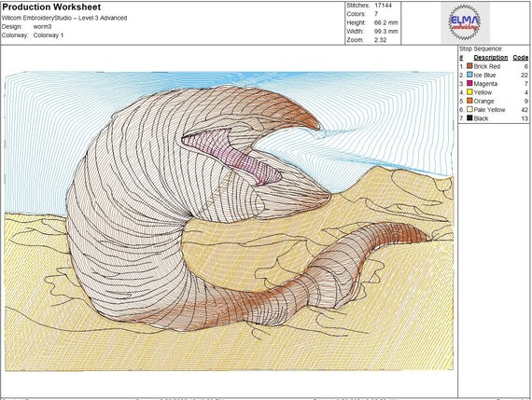532x400 pixels.
Task: Click the Stitches count value 17144
Action: [x=383, y=6]
